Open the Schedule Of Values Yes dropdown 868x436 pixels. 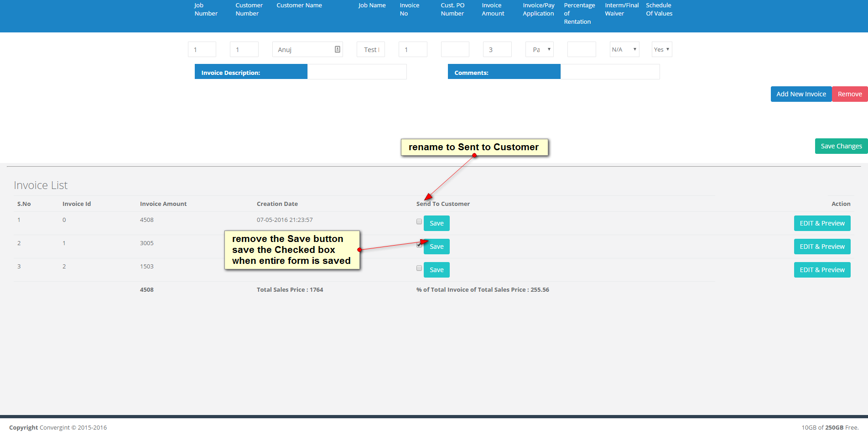pos(662,49)
